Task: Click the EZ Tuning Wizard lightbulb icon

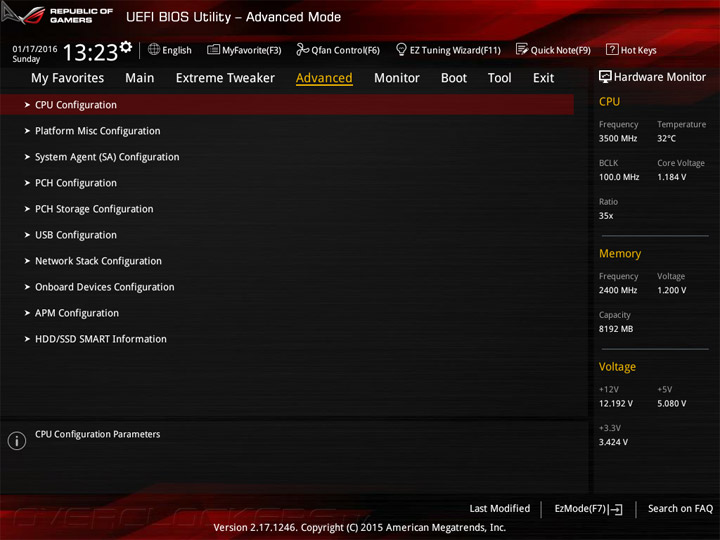Action: pos(401,49)
